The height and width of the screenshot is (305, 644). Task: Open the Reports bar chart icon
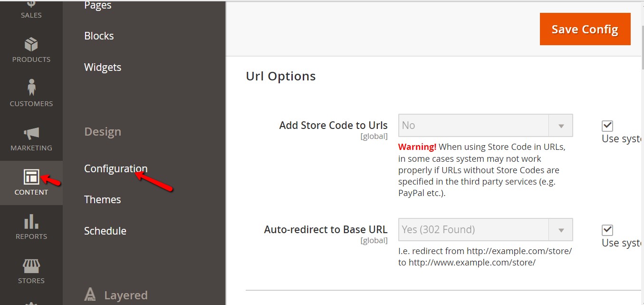[x=31, y=222]
